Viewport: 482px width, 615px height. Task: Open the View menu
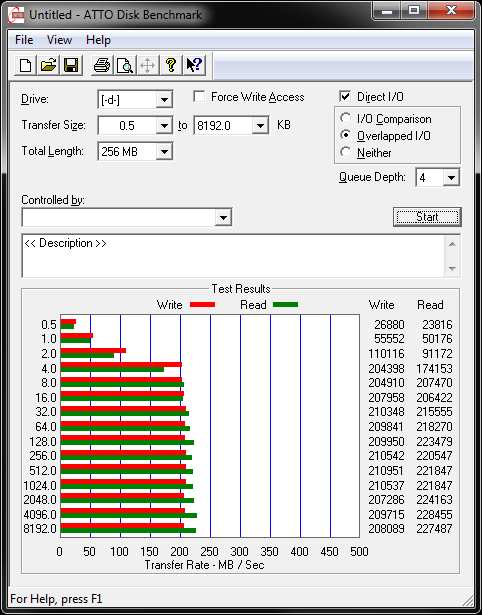point(60,40)
